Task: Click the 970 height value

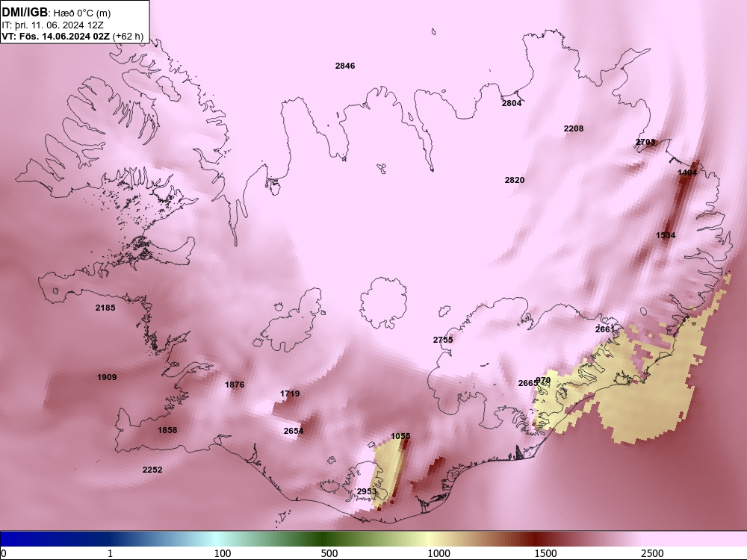Action: click(544, 381)
